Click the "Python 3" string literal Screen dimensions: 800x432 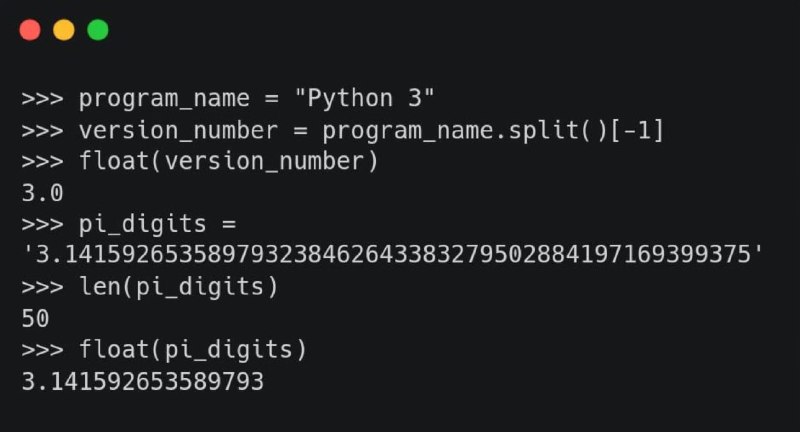coord(364,97)
